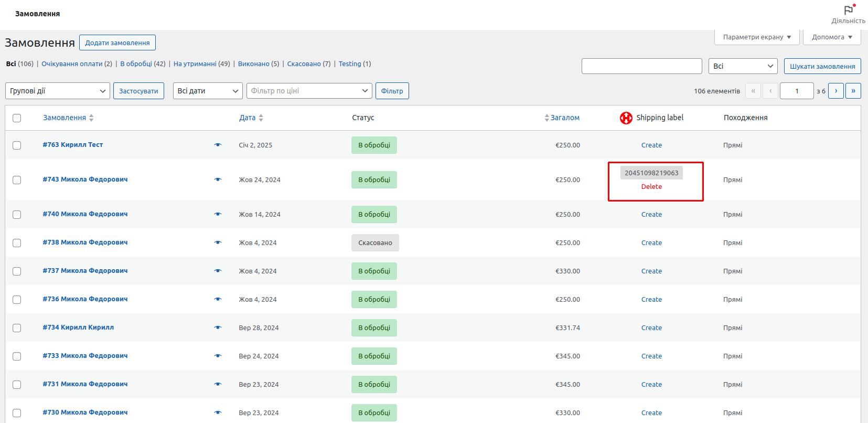
Task: Click eye preview icon for order #738
Action: pos(218,242)
